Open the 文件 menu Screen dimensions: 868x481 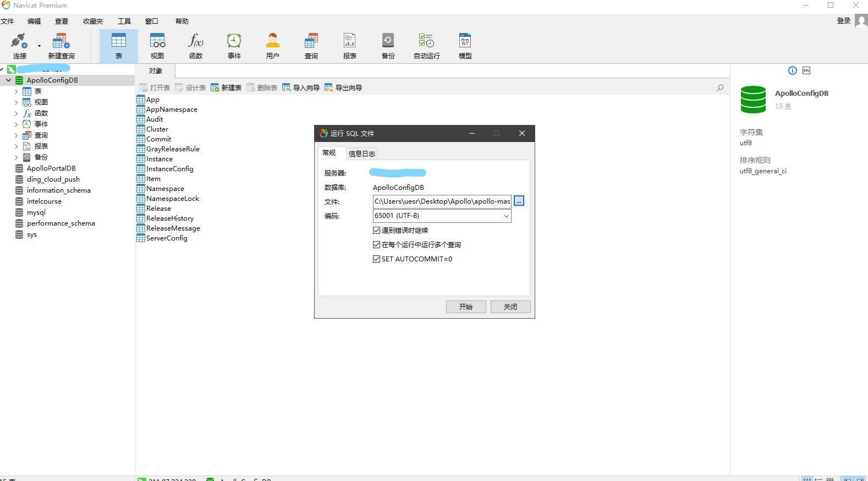pyautogui.click(x=7, y=21)
